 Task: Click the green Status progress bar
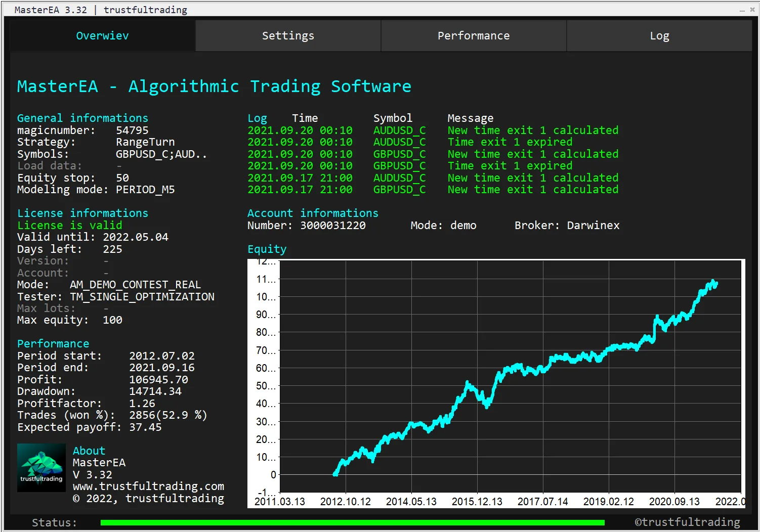353,522
